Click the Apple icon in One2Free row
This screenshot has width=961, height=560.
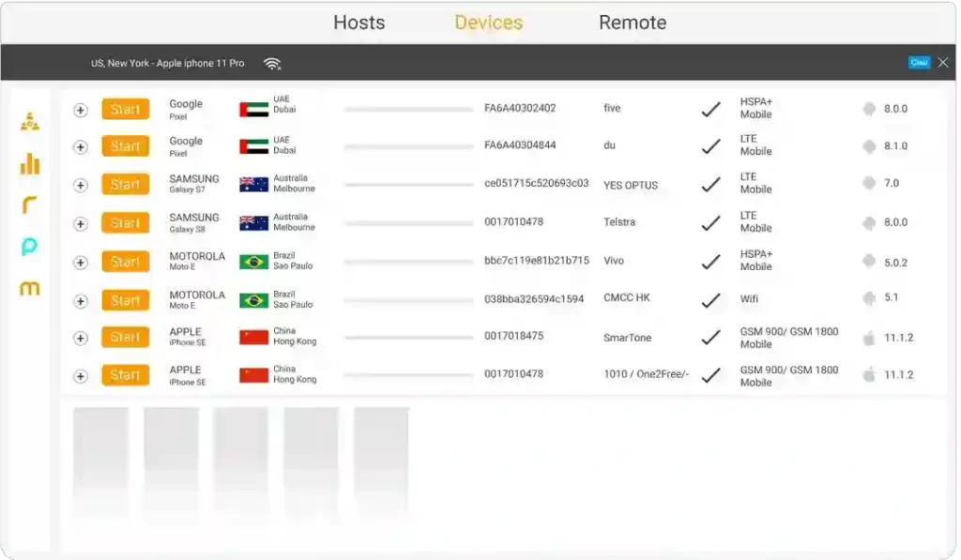869,374
